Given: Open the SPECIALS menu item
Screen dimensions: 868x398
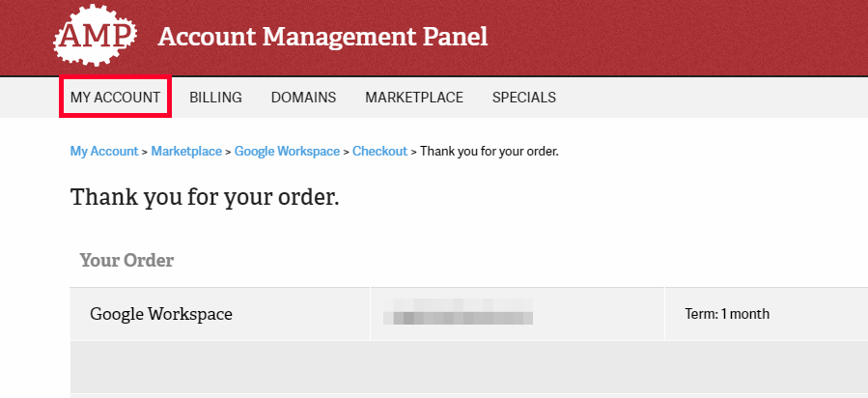Looking at the screenshot, I should click(x=523, y=98).
